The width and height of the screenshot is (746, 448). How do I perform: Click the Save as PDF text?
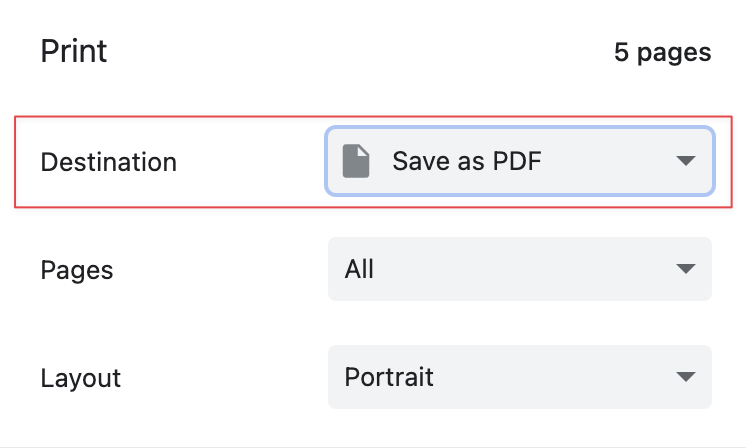click(467, 161)
